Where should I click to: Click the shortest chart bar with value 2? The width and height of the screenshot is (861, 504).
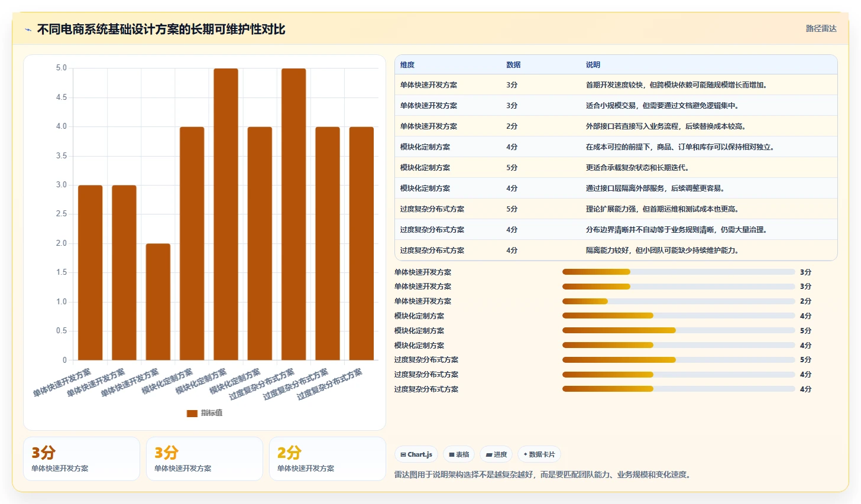(158, 301)
